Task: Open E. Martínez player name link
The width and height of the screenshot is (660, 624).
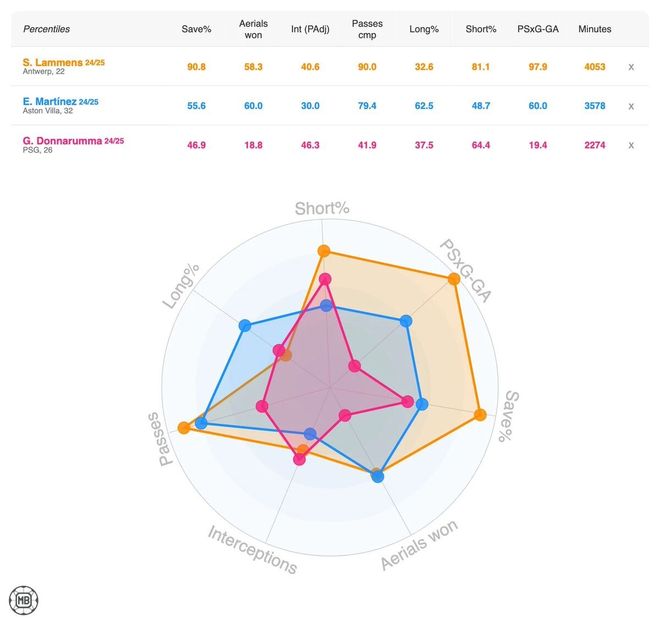Action: pos(50,101)
